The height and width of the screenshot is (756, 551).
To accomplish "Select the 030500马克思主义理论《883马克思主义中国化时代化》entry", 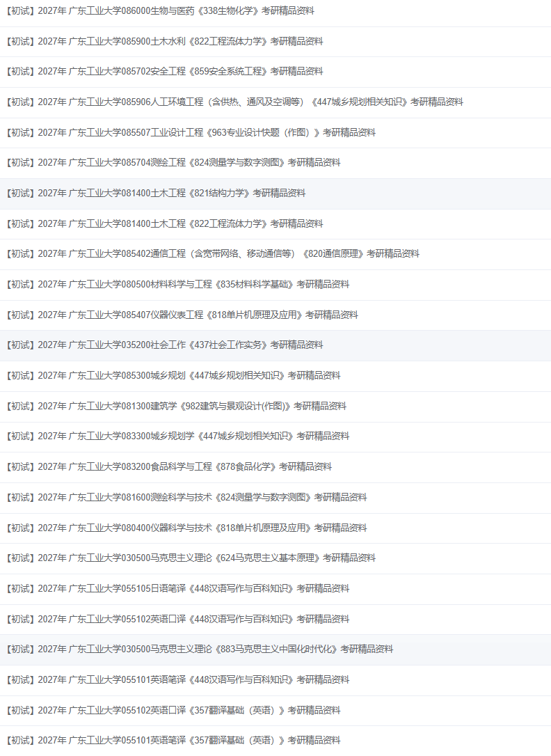I will coord(200,649).
